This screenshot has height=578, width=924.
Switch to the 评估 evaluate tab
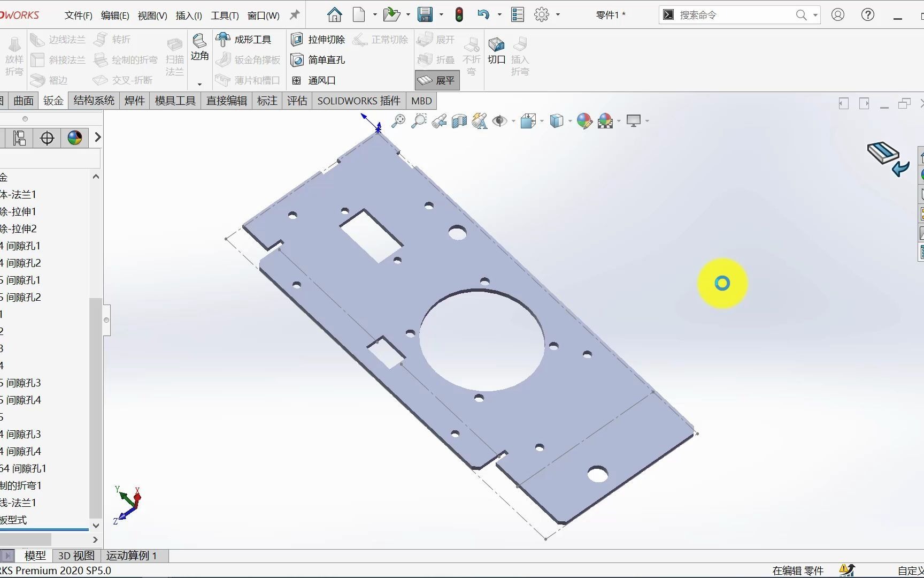click(297, 101)
